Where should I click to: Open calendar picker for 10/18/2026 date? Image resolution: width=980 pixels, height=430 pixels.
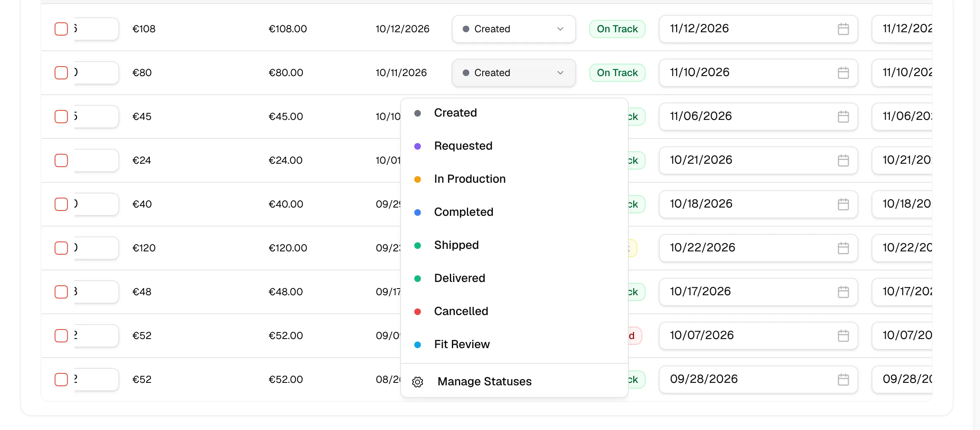[843, 204]
